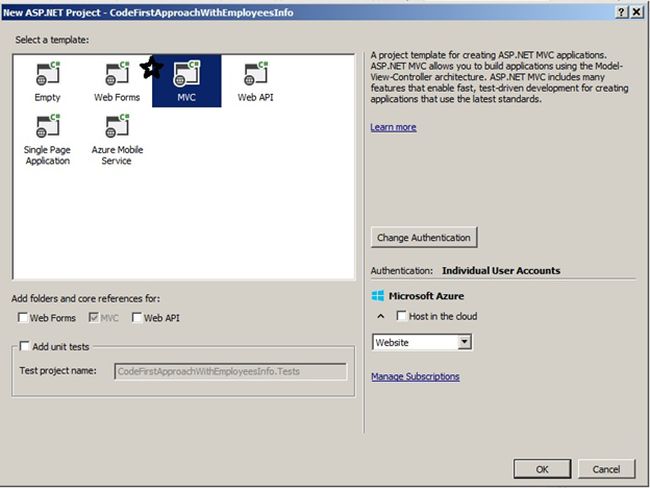650x488 pixels.
Task: Cancel the new project dialog
Action: click(x=606, y=469)
